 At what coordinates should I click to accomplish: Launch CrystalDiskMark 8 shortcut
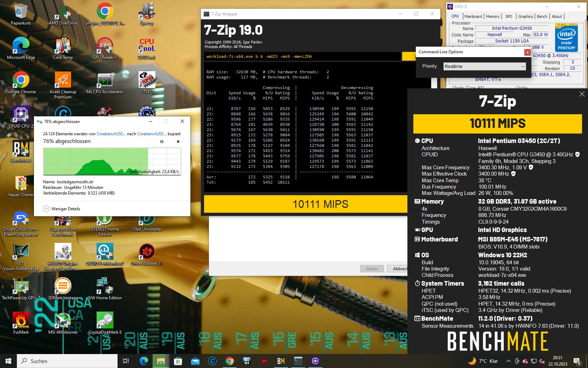pyautogui.click(x=105, y=323)
